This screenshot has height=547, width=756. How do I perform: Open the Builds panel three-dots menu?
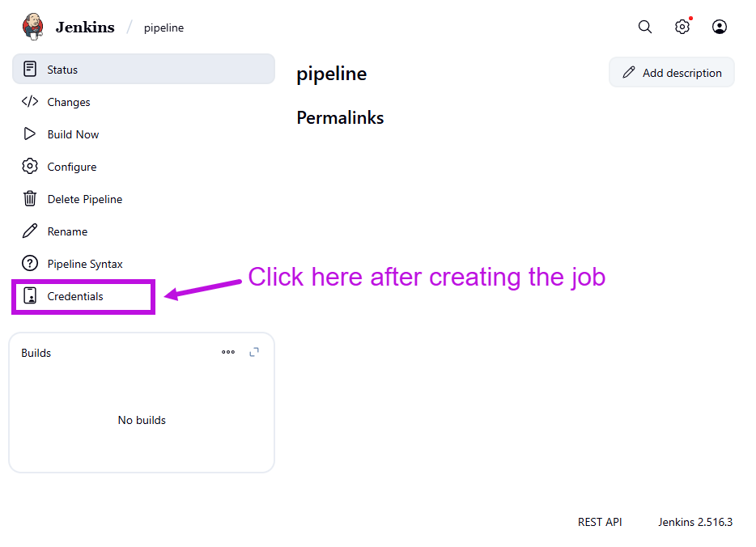228,352
